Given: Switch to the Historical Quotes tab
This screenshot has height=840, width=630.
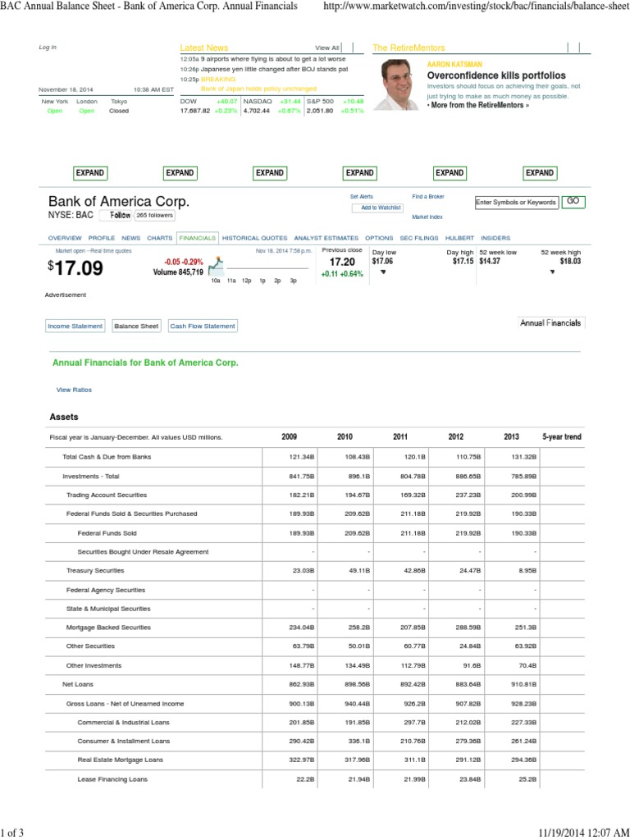Looking at the screenshot, I should tap(255, 238).
